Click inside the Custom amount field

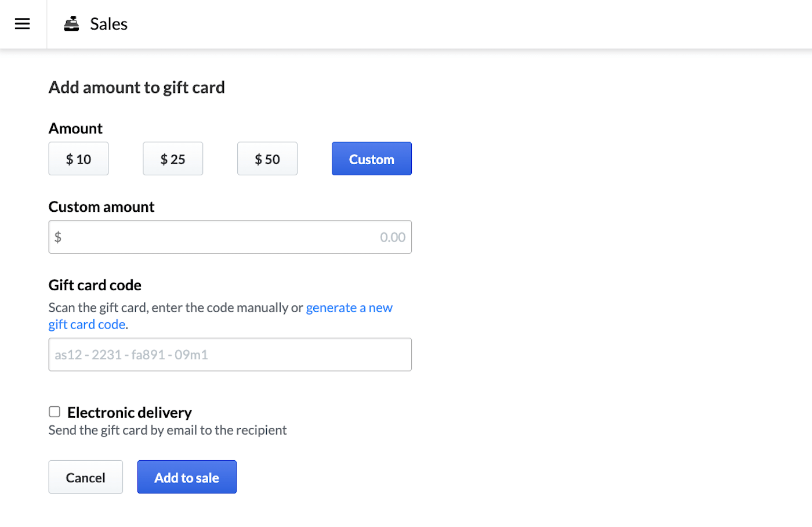(230, 237)
